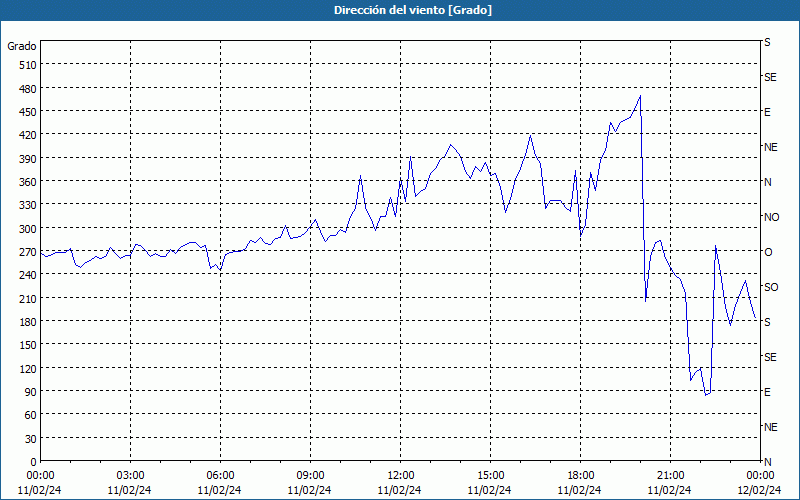Select the 09:00 time label
This screenshot has height=500, width=800.
point(310,476)
